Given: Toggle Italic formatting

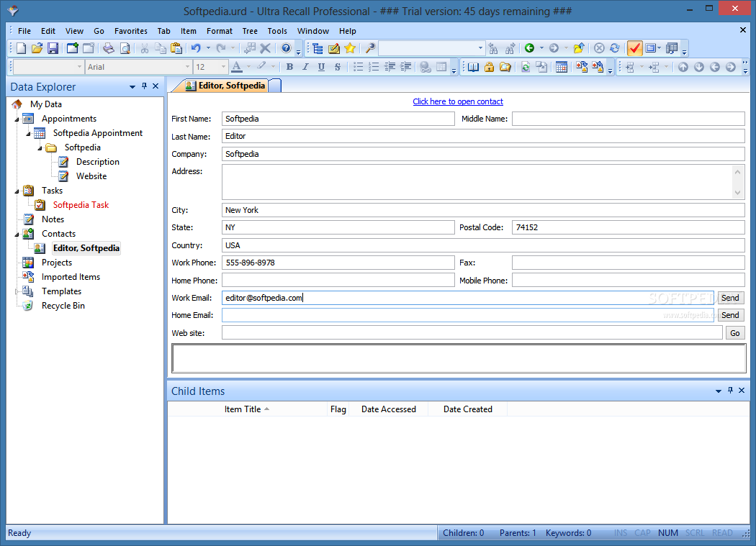Looking at the screenshot, I should (x=306, y=67).
